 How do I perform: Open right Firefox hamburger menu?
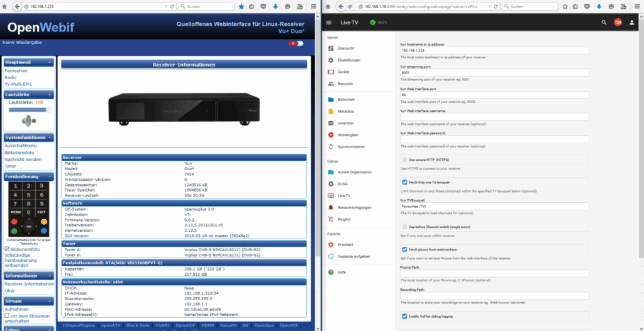(x=637, y=7)
